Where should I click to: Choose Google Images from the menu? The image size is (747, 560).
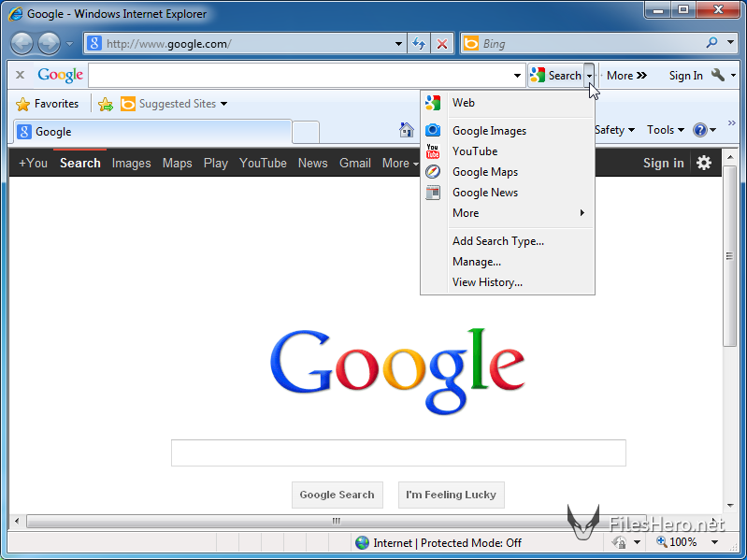508,131
